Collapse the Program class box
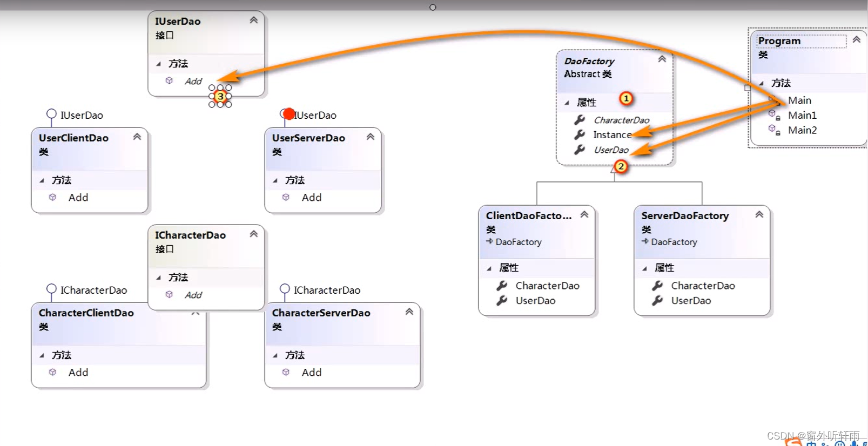The image size is (868, 446). point(856,39)
